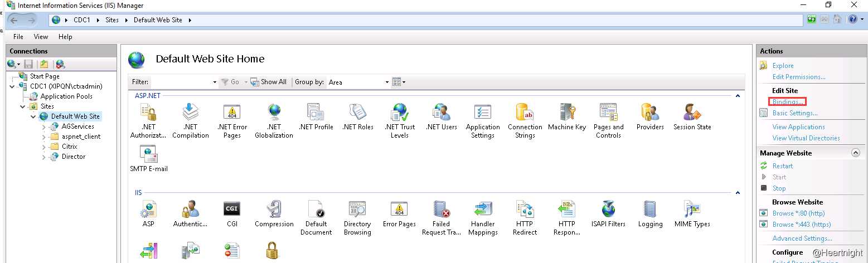
Task: Open the MIME Types feature
Action: pos(692,214)
